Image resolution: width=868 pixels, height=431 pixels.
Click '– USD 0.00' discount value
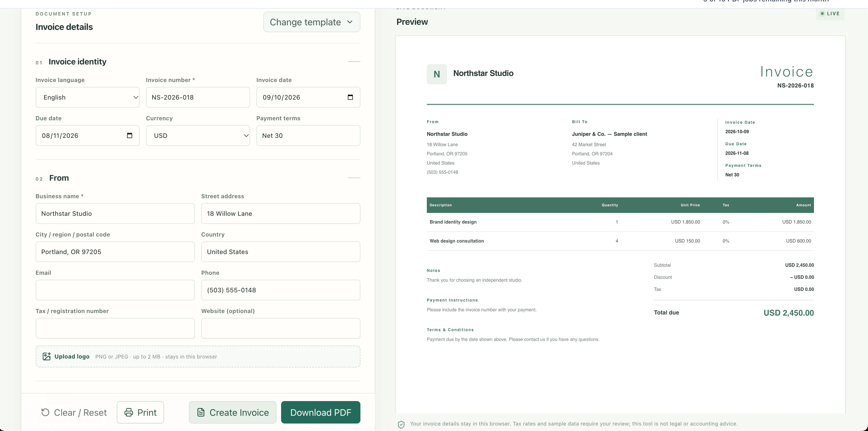pos(802,277)
